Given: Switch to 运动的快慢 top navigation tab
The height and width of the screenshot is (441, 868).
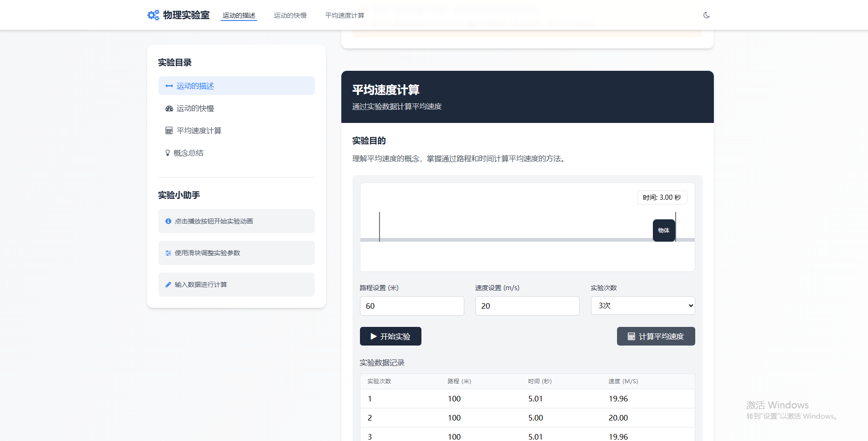Looking at the screenshot, I should click(x=290, y=15).
